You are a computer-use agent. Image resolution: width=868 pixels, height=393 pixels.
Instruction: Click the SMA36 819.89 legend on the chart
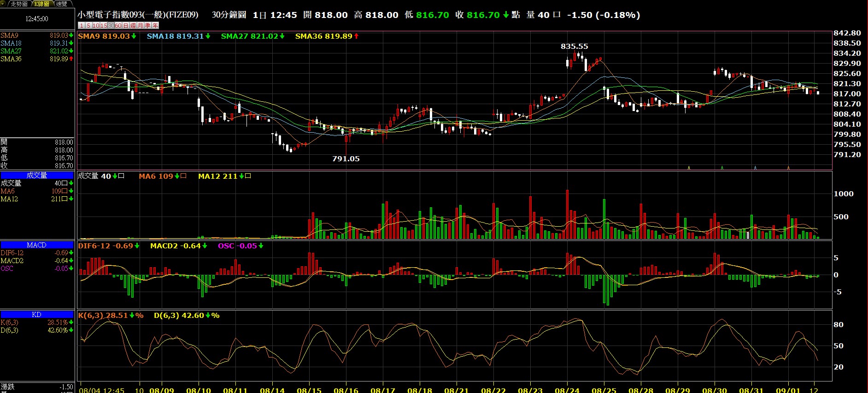click(x=327, y=36)
